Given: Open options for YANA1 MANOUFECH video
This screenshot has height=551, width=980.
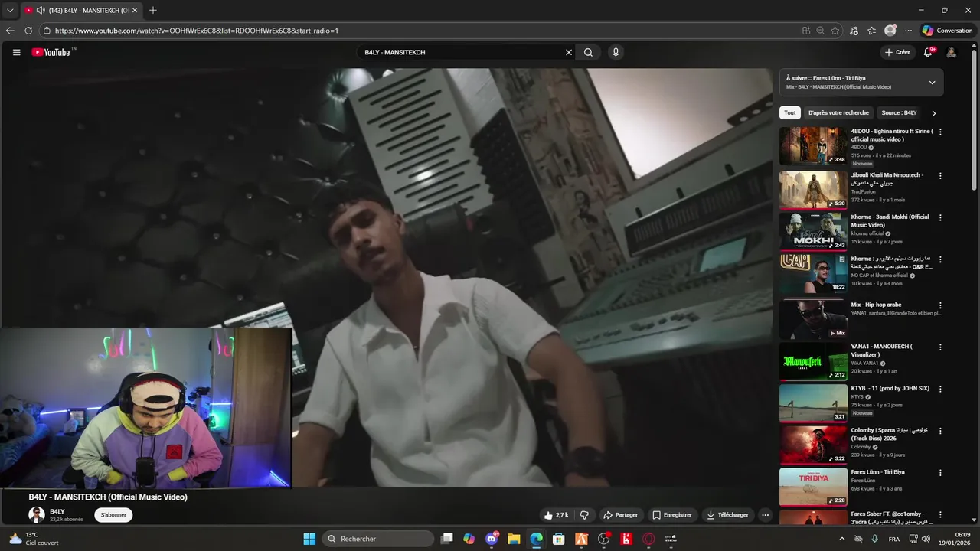Looking at the screenshot, I should coord(940,347).
